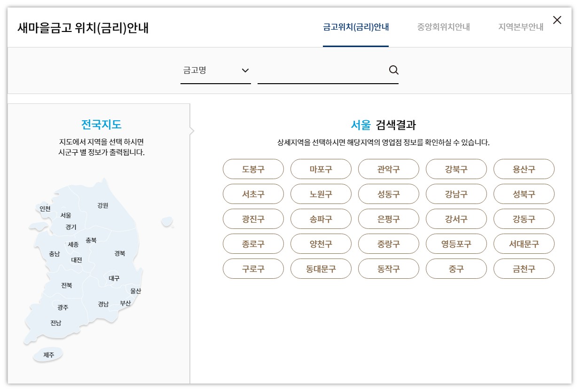Select the 구로구 district button
580x392 pixels.
253,269
